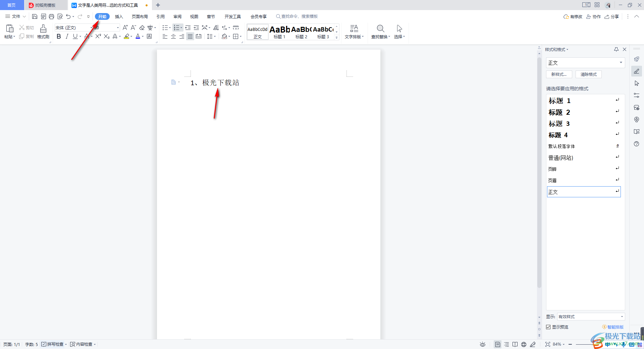Click the styles pencil icon in sidebar

pyautogui.click(x=636, y=71)
